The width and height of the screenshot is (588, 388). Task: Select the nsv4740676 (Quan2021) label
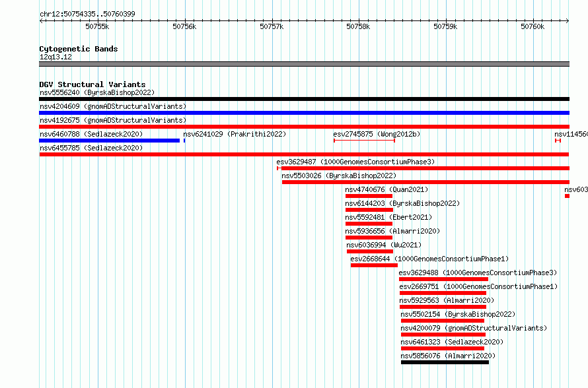pyautogui.click(x=386, y=189)
